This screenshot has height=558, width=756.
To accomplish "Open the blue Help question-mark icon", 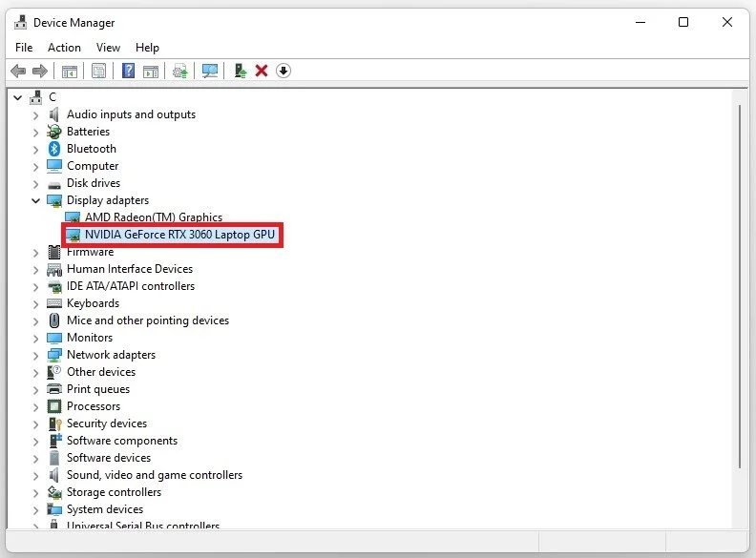I will tap(128, 71).
